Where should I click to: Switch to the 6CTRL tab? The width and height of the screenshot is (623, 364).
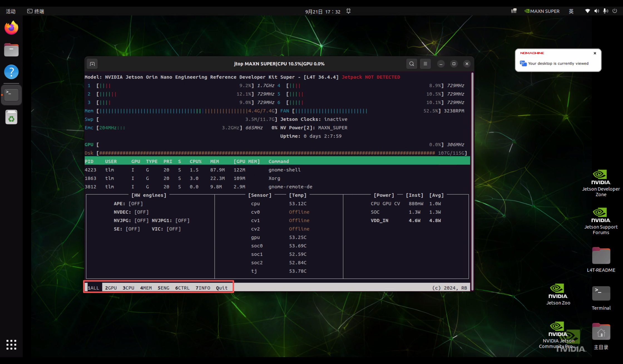tap(182, 288)
